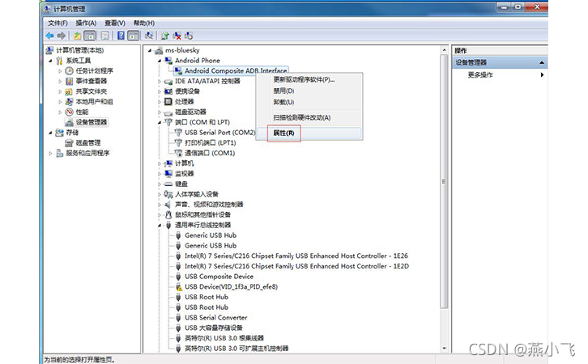Click scan for hardware changes toolbar icon
588x364 pixels.
tap(149, 36)
